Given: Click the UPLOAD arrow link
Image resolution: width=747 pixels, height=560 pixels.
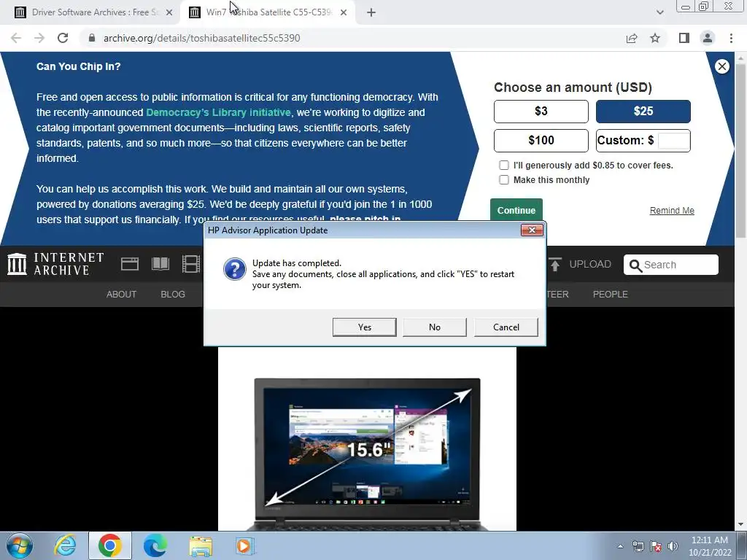Looking at the screenshot, I should (x=580, y=264).
